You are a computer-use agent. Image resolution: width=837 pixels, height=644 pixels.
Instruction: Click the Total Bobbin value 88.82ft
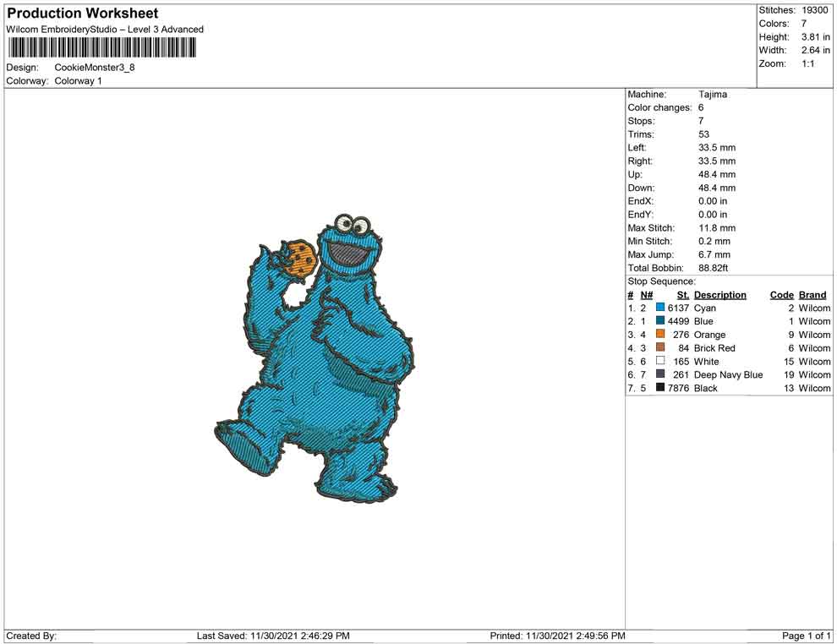(714, 268)
